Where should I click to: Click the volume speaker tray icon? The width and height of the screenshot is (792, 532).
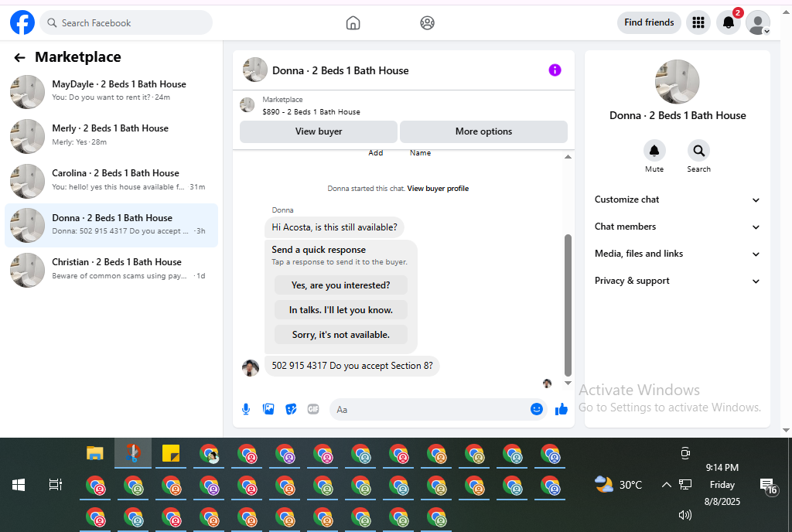click(x=685, y=515)
